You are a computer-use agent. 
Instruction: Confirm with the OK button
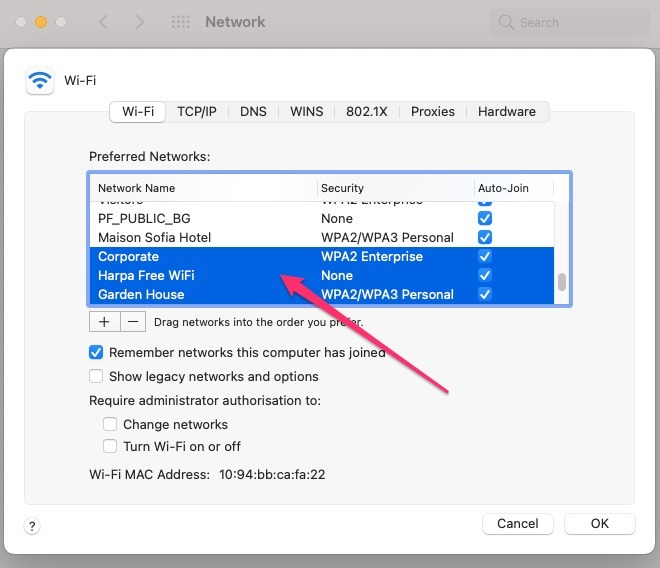[600, 523]
